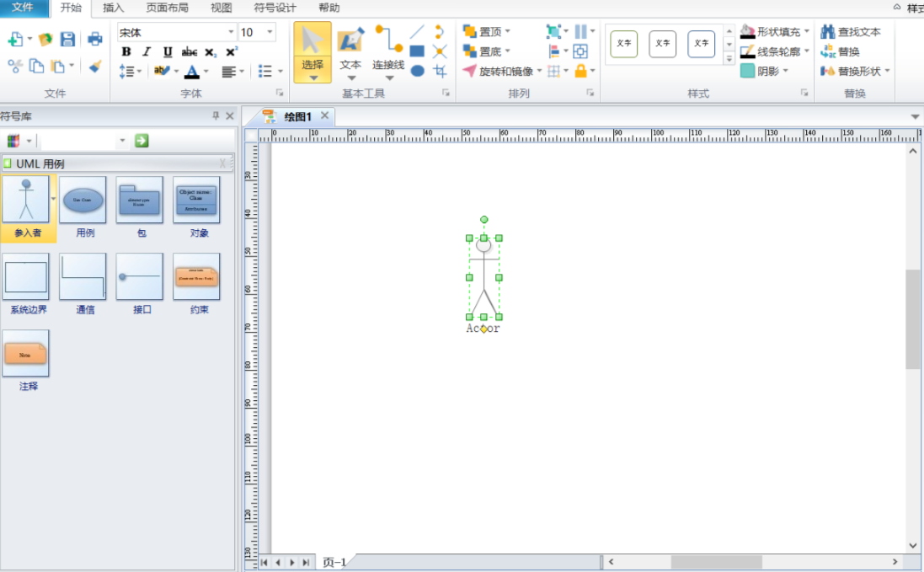The height and width of the screenshot is (572, 924).
Task: Expand the 形状填充 dropdown
Action: tap(806, 32)
